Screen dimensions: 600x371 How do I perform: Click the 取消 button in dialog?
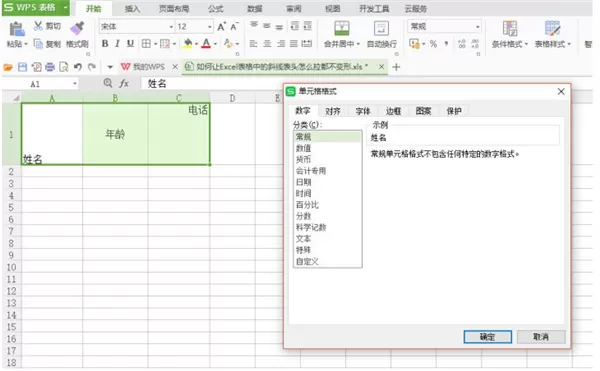click(x=541, y=337)
